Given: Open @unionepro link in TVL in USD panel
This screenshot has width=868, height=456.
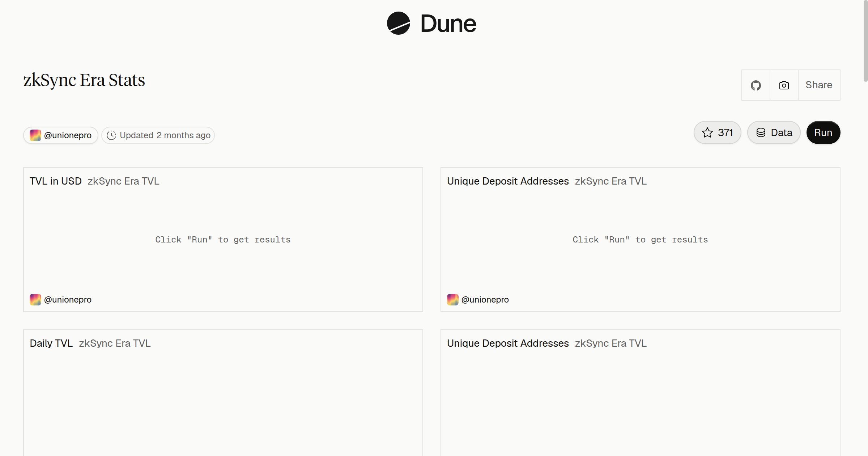Looking at the screenshot, I should [61, 300].
